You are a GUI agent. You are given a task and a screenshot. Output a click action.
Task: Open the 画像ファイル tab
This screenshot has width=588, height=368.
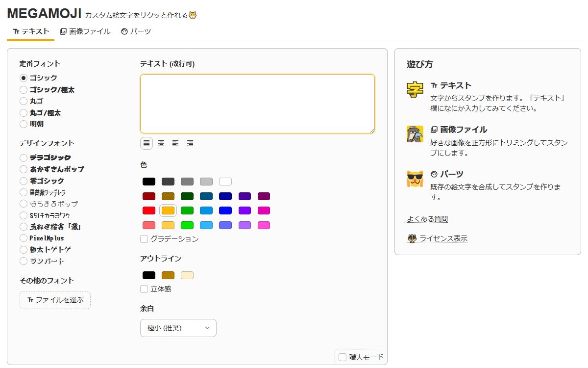click(85, 31)
